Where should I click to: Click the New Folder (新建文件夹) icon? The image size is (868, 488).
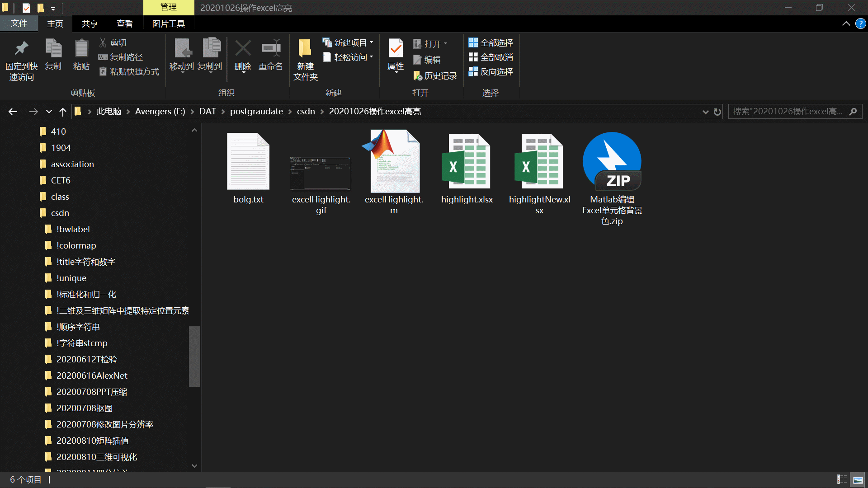(305, 49)
